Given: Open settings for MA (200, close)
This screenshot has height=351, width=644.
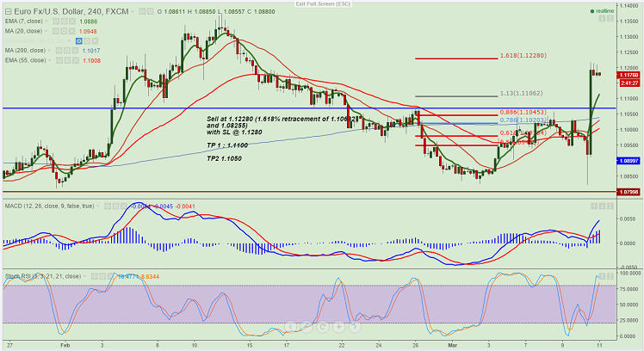Looking at the screenshot, I should tap(67, 51).
